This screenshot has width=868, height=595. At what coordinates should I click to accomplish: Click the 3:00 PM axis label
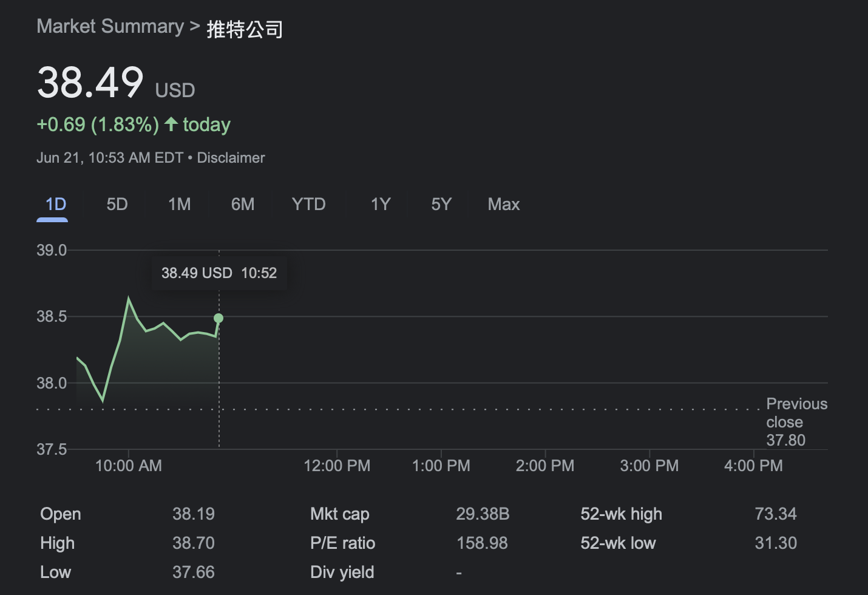tap(649, 466)
